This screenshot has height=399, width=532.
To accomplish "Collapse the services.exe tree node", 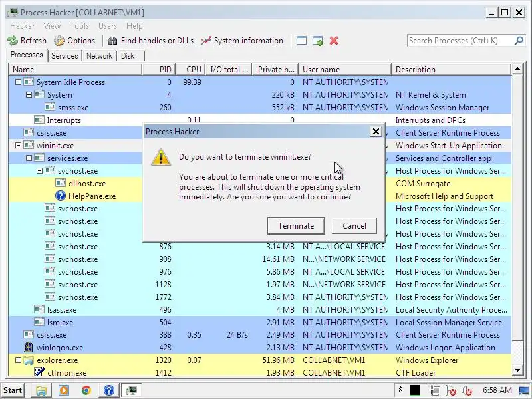I will (x=29, y=158).
